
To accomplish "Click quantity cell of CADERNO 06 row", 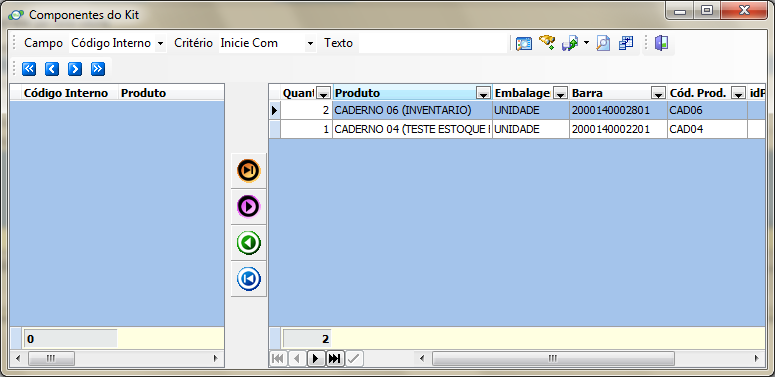I will click(306, 110).
